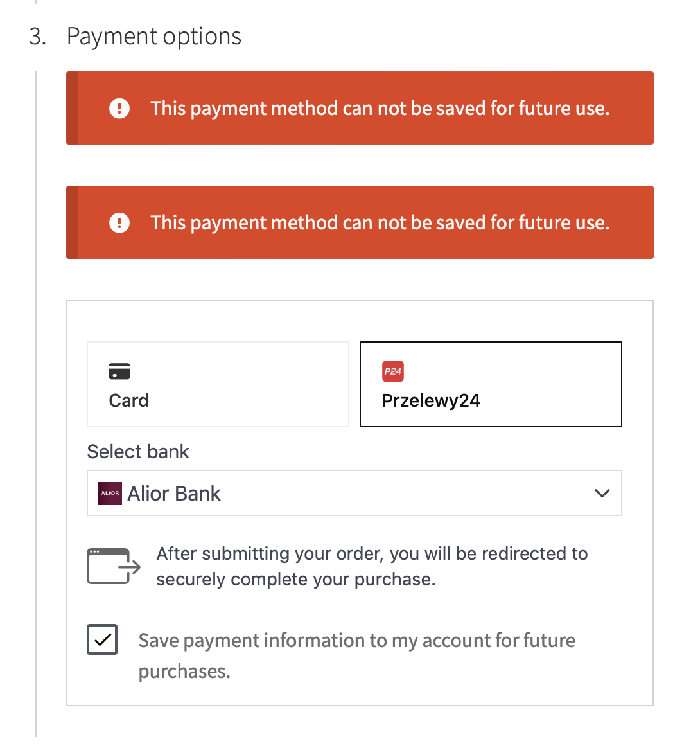Click the chevron on the bank selector
The image size is (700, 748).
coord(602,493)
